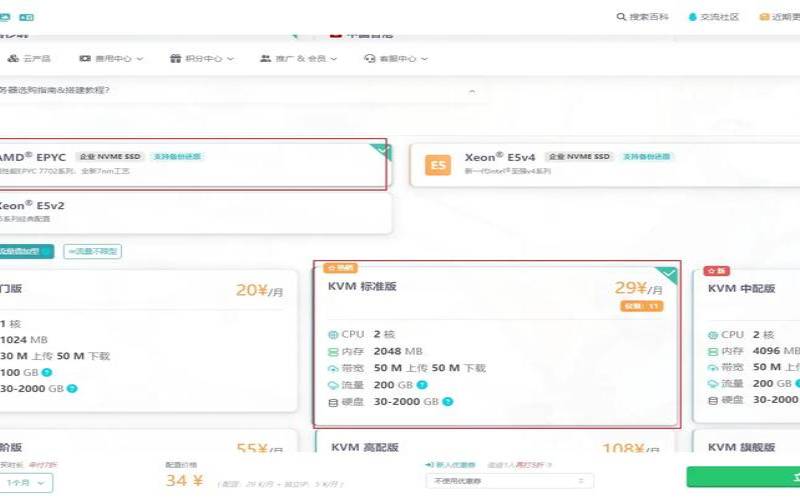Screen dimensions: 800x500
Task: Click the 带宽 bandwidth icon in KVM 中配版 card
Action: [x=713, y=367]
